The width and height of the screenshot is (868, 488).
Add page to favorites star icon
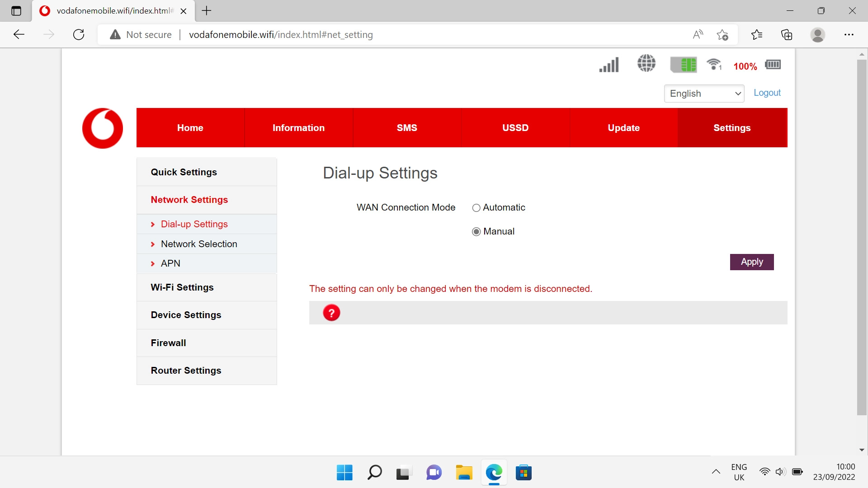pyautogui.click(x=722, y=35)
